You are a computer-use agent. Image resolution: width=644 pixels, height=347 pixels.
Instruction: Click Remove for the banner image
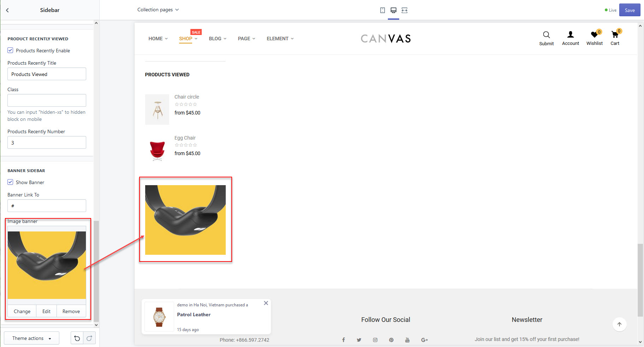[71, 311]
